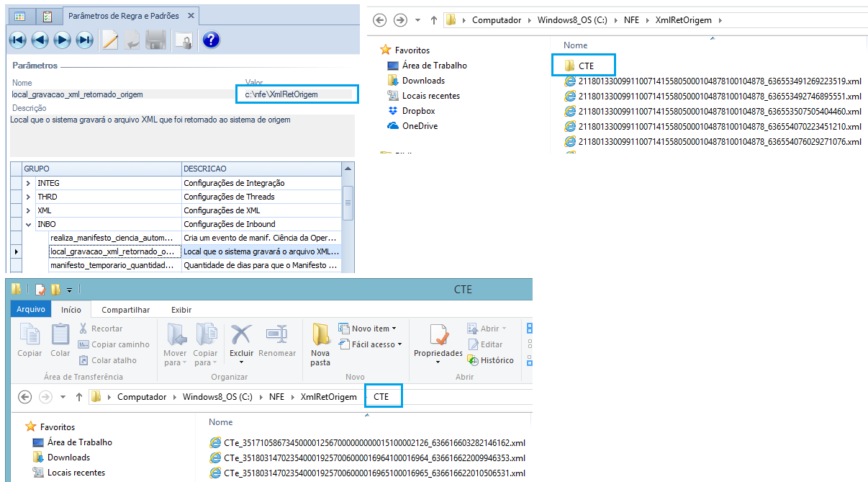Open the grid view tab icon

pyautogui.click(x=19, y=15)
